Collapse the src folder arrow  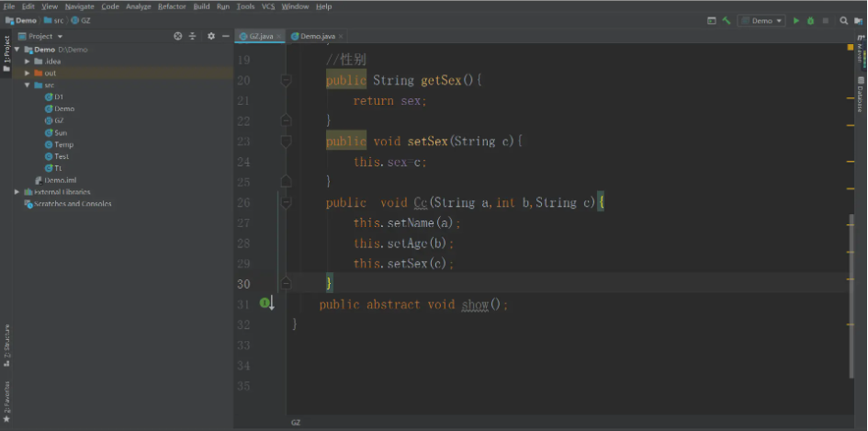[x=28, y=85]
